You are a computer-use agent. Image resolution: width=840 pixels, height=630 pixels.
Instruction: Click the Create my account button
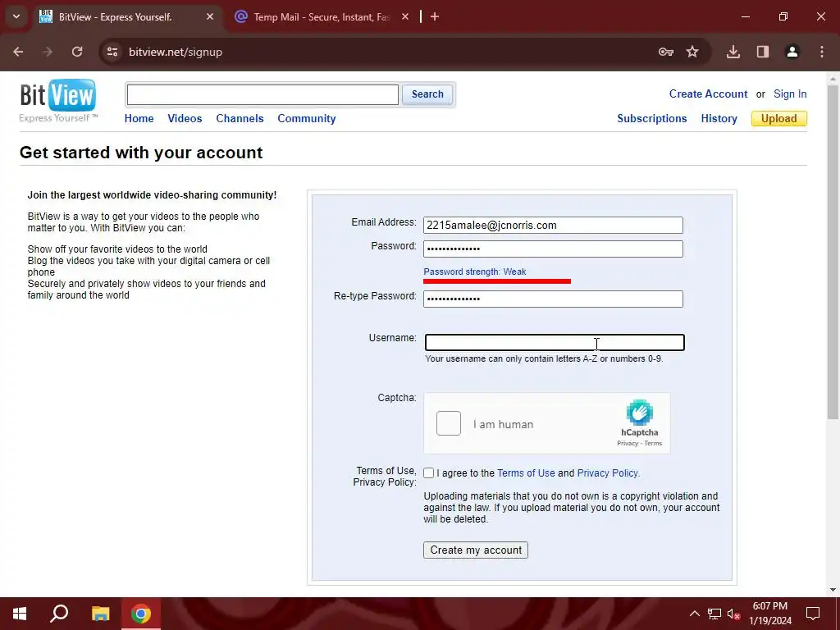coord(476,550)
